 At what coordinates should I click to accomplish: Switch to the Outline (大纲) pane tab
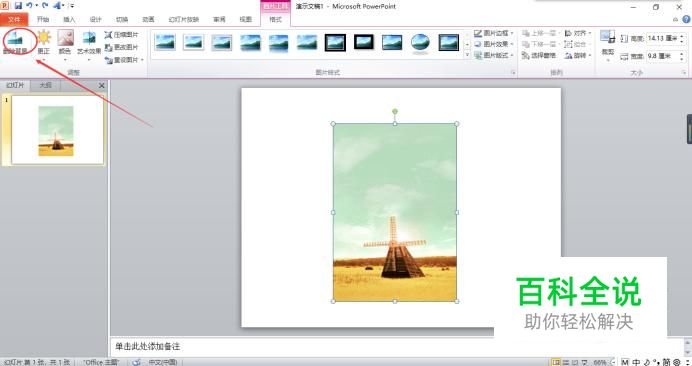pos(45,85)
